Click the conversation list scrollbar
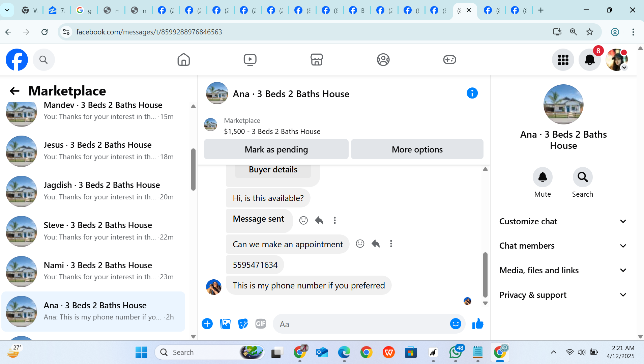Image resolution: width=644 pixels, height=364 pixels. 193,169
